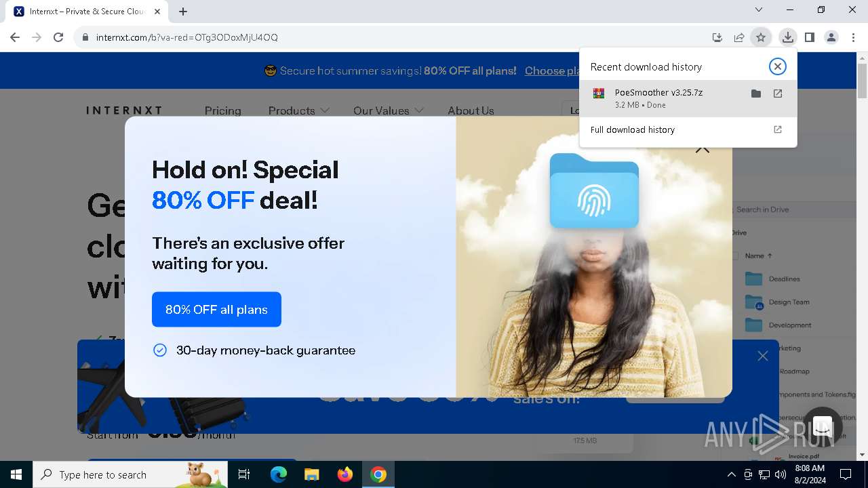This screenshot has width=868, height=488.
Task: Open Windows Start menu
Action: (x=16, y=474)
